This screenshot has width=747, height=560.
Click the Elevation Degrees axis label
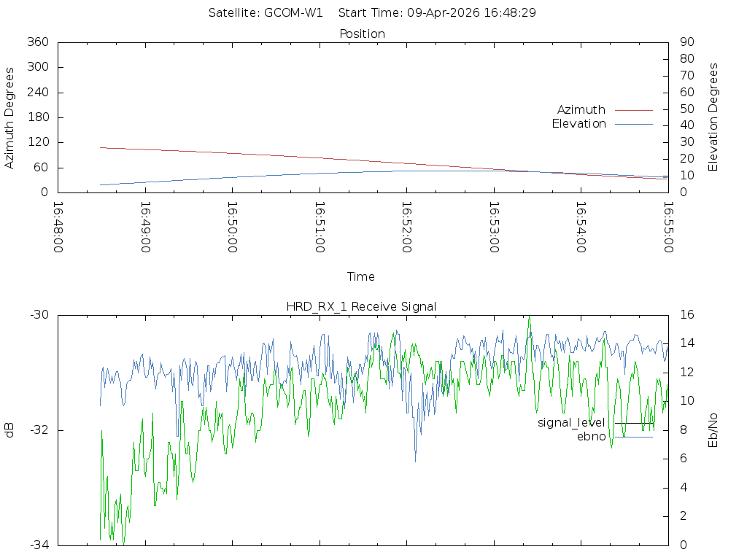[x=713, y=117]
